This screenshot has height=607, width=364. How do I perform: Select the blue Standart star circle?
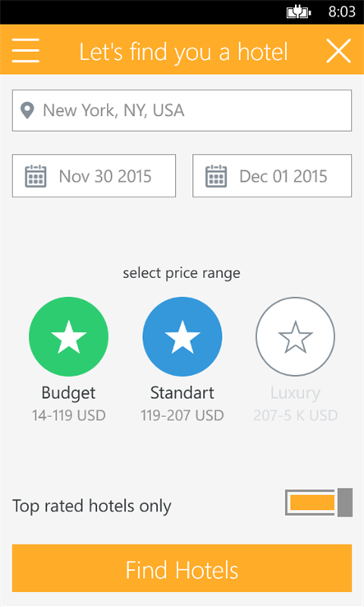tap(182, 336)
